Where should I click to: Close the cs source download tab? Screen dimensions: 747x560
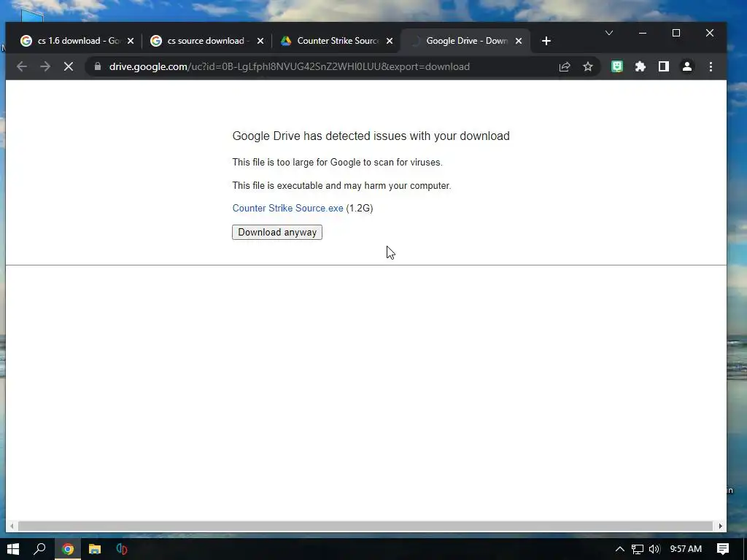260,41
